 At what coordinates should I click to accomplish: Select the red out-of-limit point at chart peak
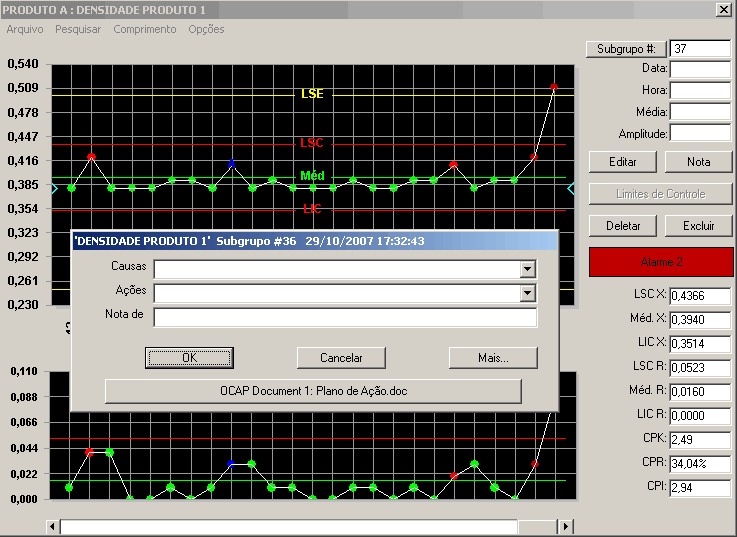[554, 87]
